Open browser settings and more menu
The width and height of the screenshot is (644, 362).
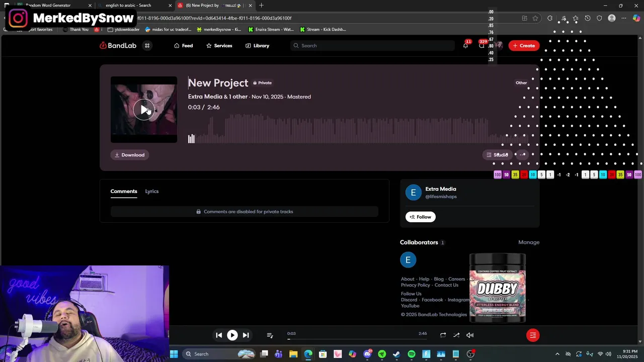tap(624, 18)
